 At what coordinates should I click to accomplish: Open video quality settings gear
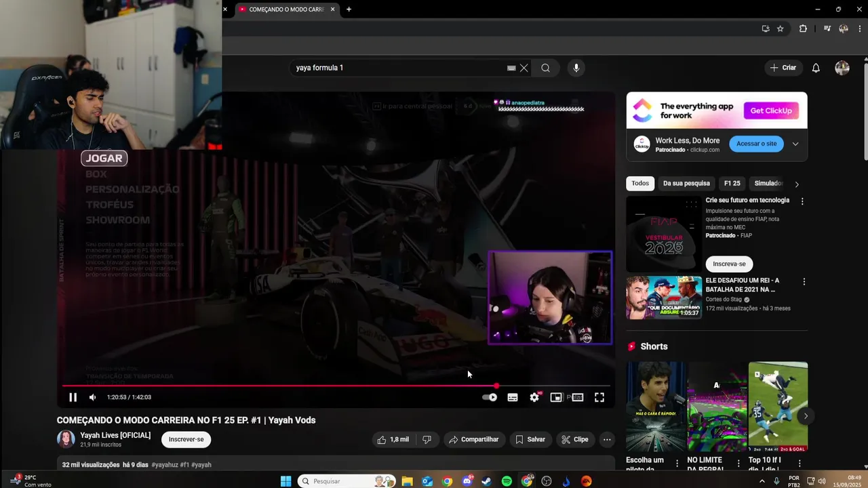(x=534, y=397)
